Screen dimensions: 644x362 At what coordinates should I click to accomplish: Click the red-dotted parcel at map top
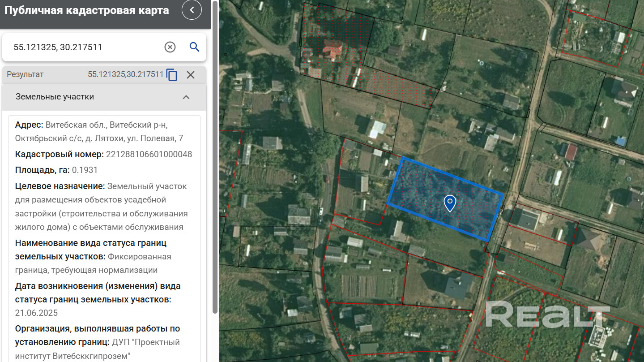(394, 85)
